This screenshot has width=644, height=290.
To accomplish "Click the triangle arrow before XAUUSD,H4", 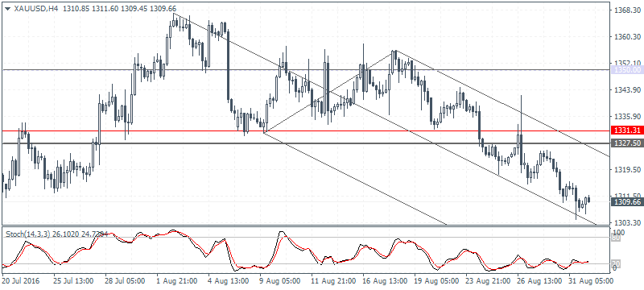I will click(7, 8).
